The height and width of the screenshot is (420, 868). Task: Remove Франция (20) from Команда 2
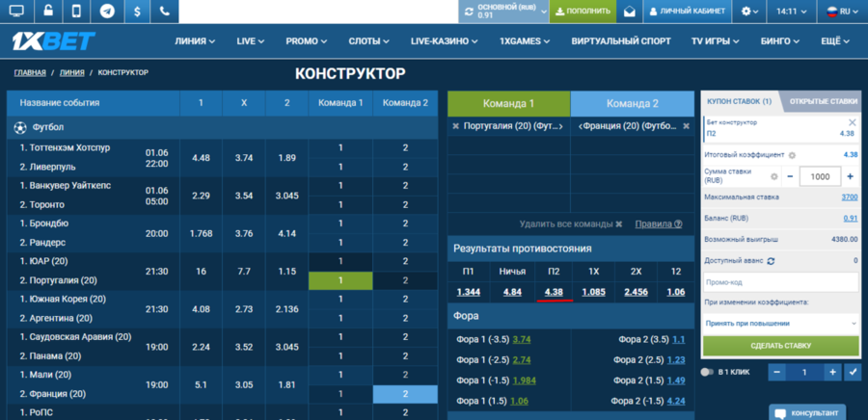[x=686, y=126]
